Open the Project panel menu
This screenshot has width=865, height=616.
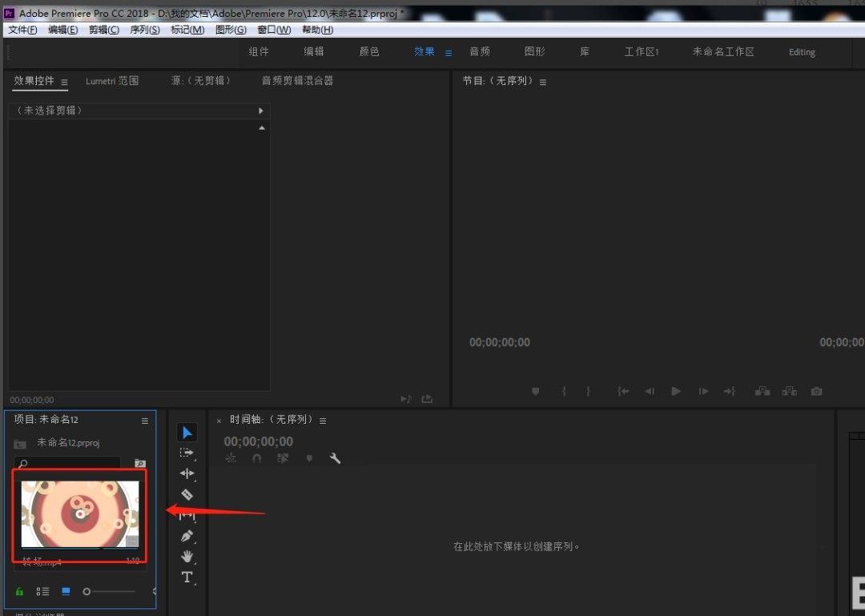[145, 420]
